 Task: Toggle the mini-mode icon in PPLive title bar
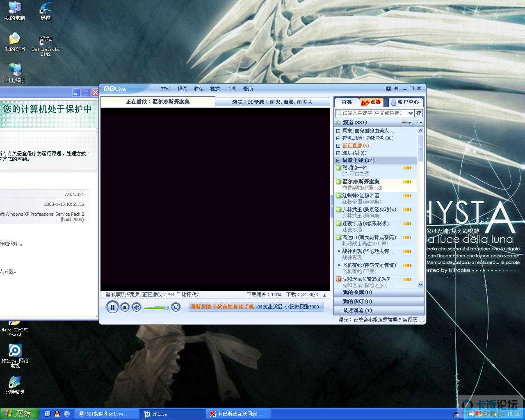[x=388, y=88]
